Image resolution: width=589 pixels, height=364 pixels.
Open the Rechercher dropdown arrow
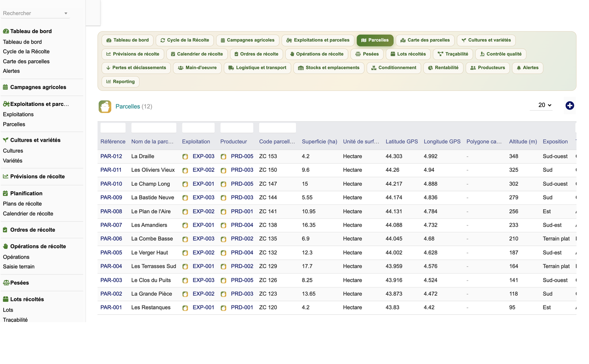(x=66, y=13)
